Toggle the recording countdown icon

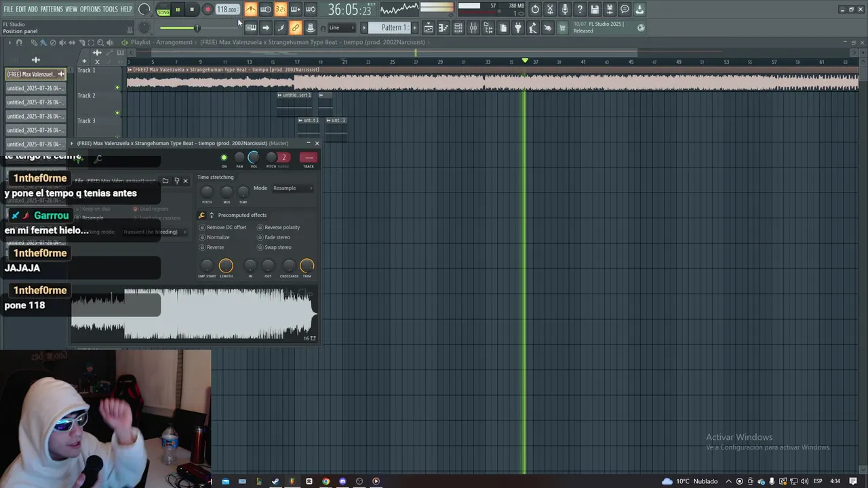pyautogui.click(x=280, y=9)
